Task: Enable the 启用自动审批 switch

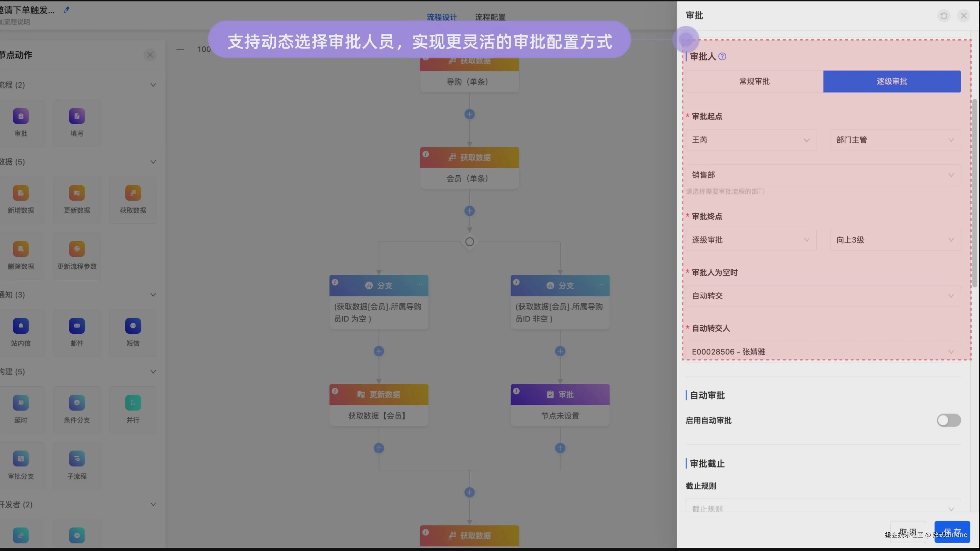Action: point(948,421)
